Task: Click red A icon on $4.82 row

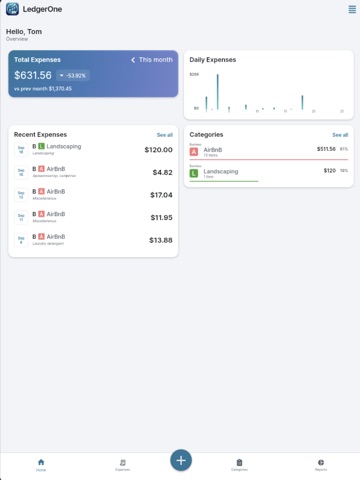Action: [x=41, y=169]
